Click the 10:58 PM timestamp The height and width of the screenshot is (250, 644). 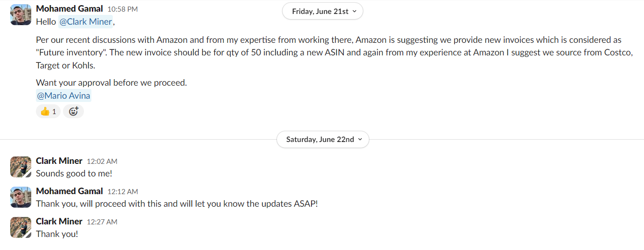click(x=123, y=9)
